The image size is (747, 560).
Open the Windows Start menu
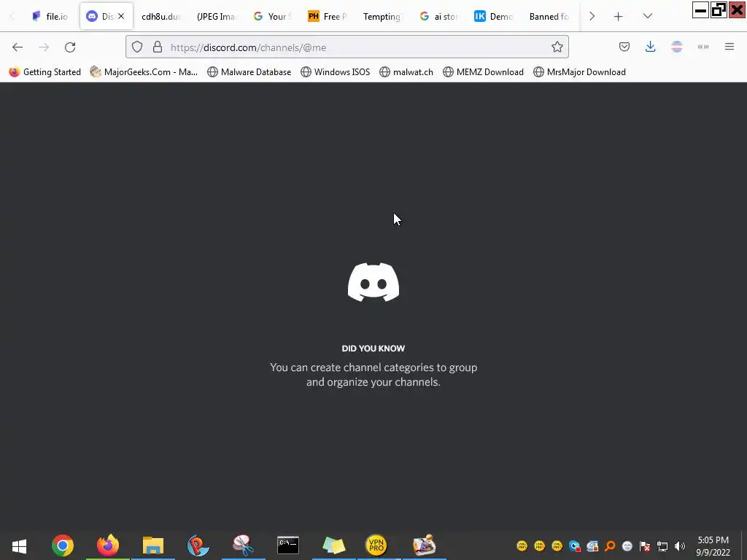pyautogui.click(x=19, y=545)
